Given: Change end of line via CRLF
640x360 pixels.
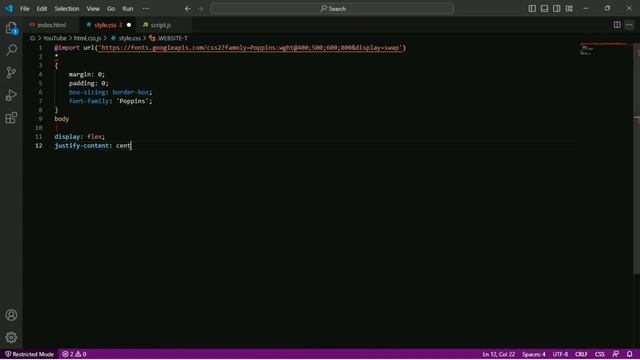Looking at the screenshot, I should point(581,354).
